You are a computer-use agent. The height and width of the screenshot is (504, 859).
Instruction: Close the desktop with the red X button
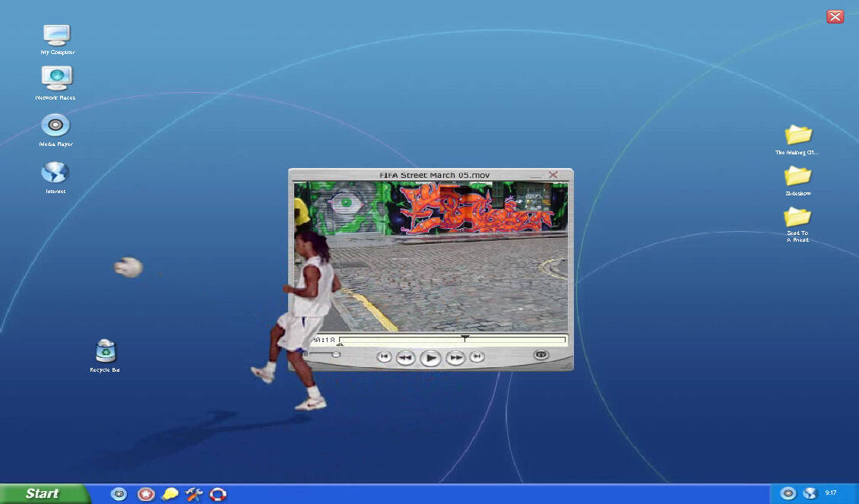835,17
